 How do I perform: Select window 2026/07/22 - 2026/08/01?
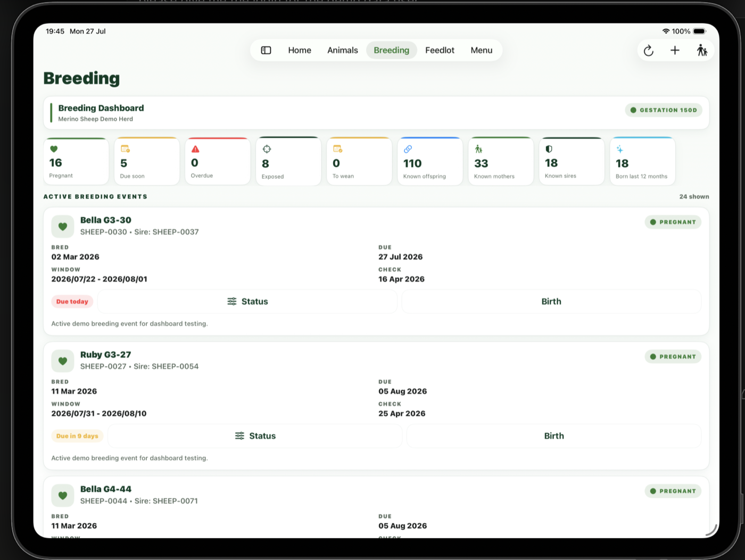pyautogui.click(x=99, y=279)
